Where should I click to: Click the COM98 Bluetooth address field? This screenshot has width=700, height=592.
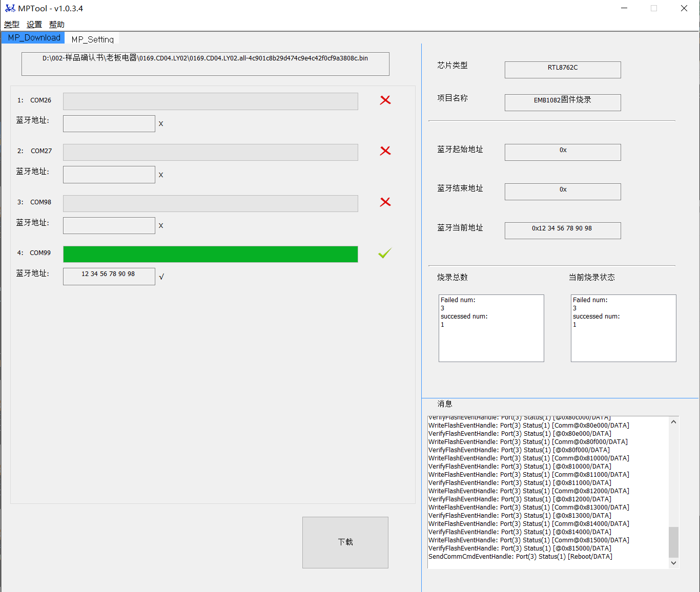point(109,225)
